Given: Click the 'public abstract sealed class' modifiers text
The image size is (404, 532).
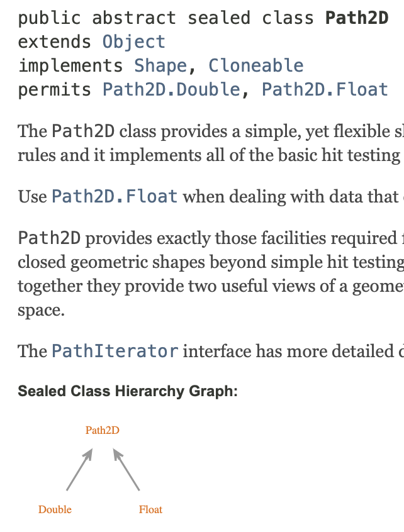Looking at the screenshot, I should click(x=166, y=18).
